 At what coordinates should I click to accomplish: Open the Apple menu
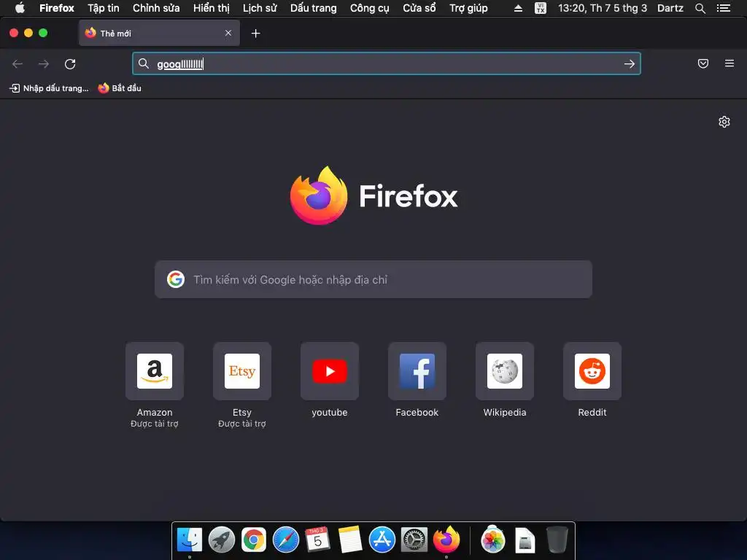20,8
